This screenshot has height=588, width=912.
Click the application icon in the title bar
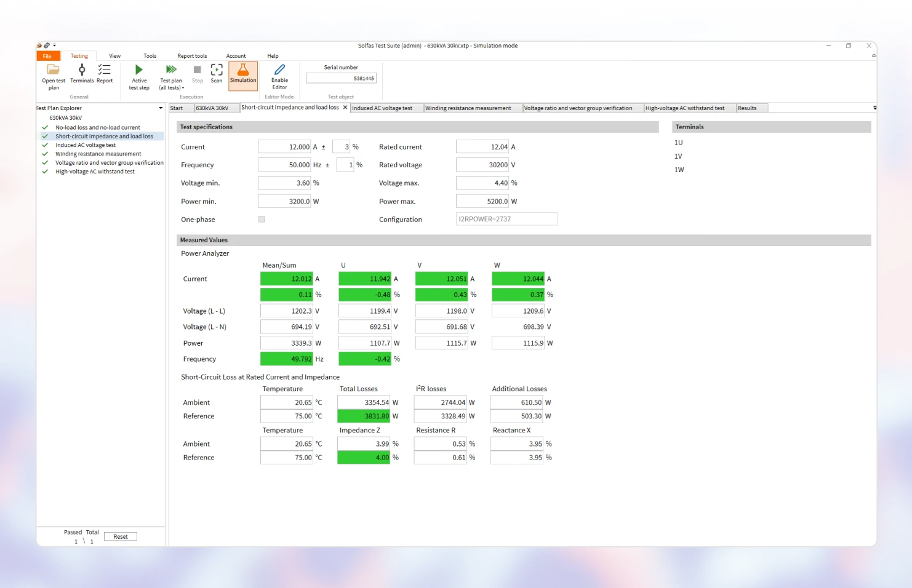click(38, 45)
